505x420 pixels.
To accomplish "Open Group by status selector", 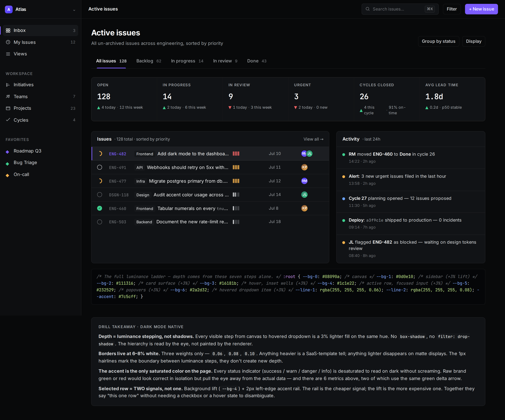I will [x=438, y=41].
